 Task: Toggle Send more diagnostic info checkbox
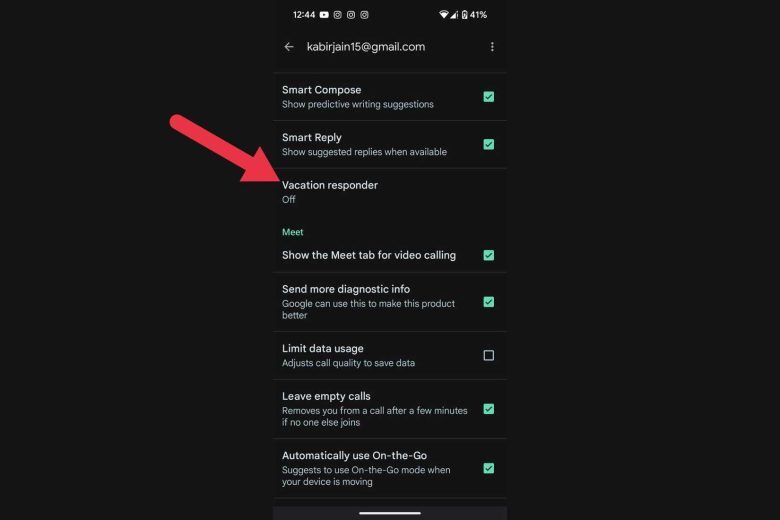[488, 302]
